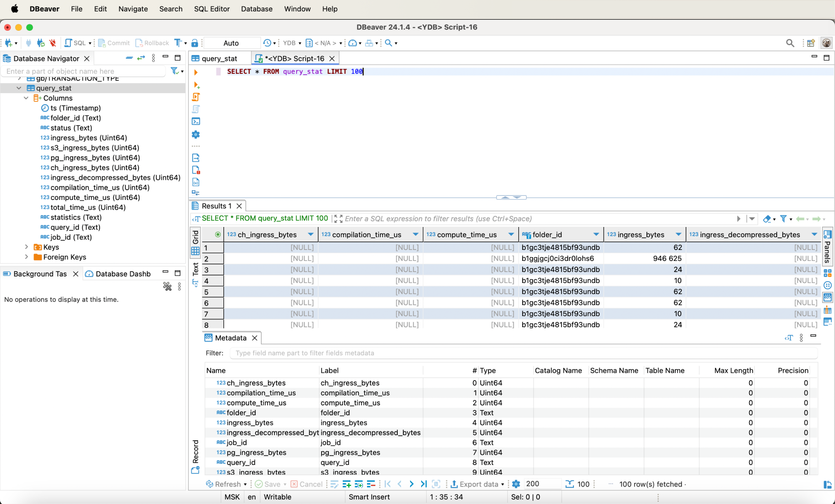Click the results configuration gear icon
835x504 pixels.
coord(516,484)
